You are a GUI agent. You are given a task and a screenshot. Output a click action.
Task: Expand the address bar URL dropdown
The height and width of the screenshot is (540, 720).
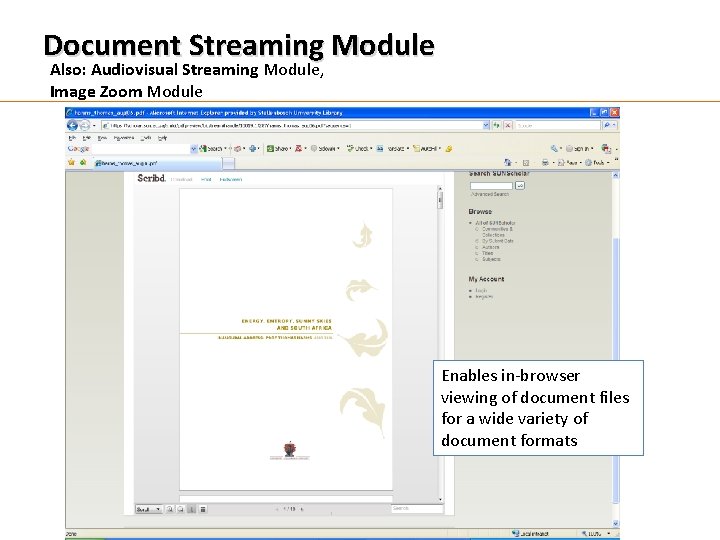click(486, 125)
